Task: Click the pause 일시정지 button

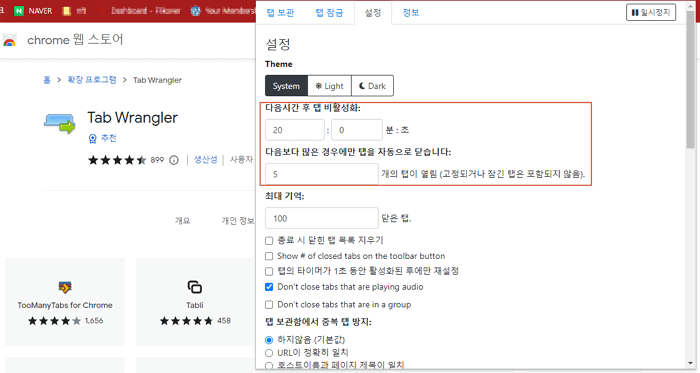Action: 651,12
